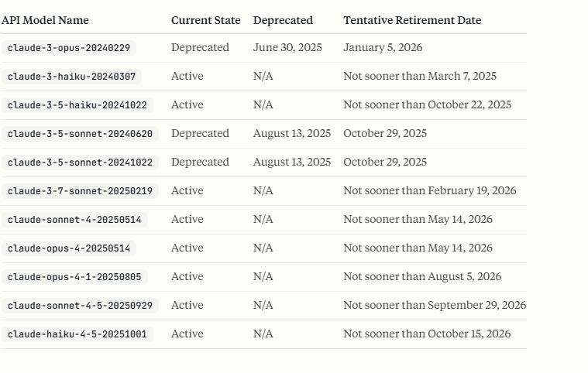Click the claude-3-haiku-20240307 code label

tap(71, 77)
